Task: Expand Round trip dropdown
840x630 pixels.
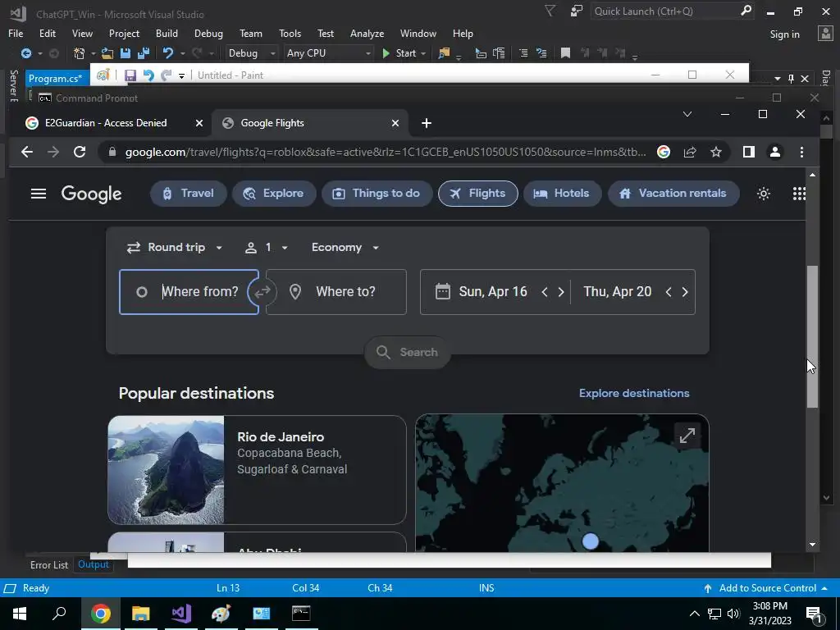Action: pyautogui.click(x=174, y=248)
